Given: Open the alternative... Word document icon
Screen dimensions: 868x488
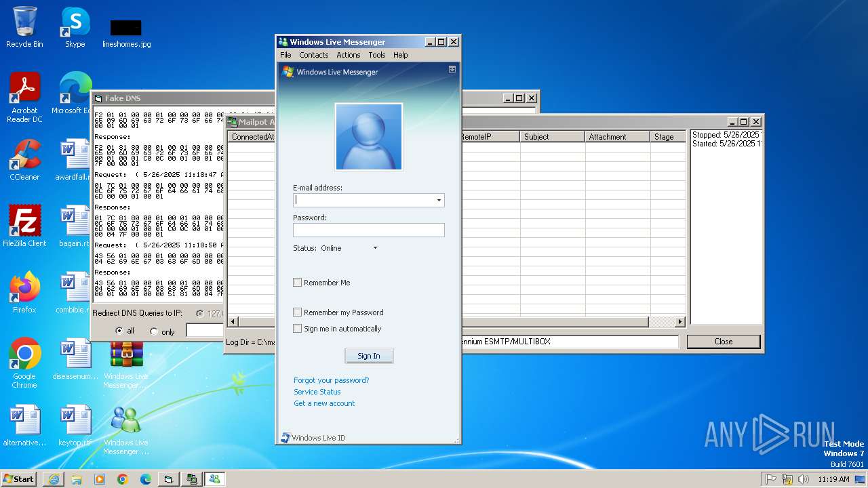Looking at the screenshot, I should (x=24, y=426).
